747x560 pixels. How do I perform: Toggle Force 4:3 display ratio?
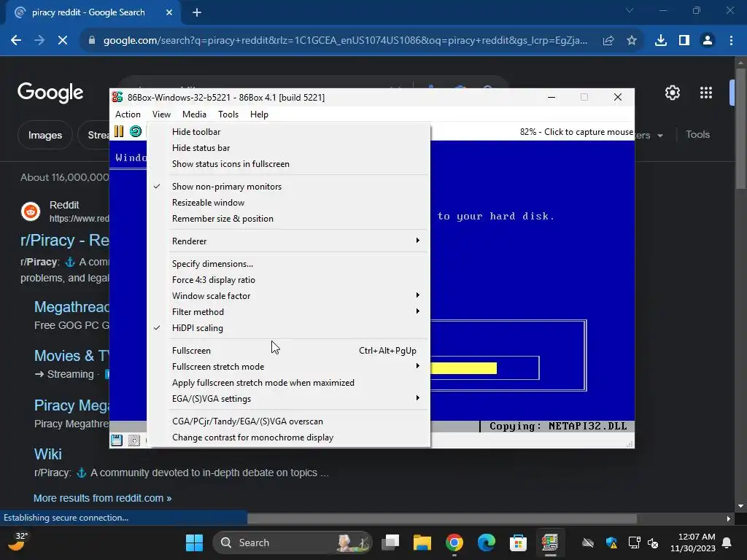pos(289,280)
